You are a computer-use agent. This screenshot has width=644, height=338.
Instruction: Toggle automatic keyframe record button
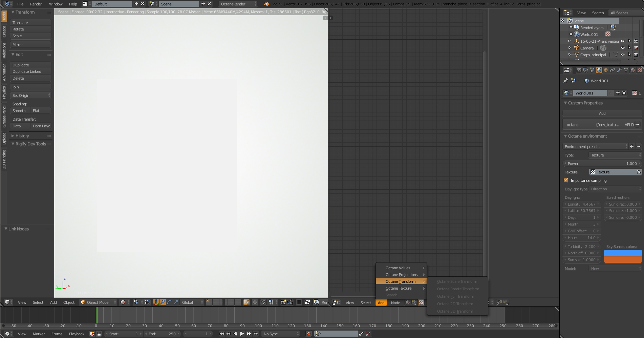pyautogui.click(x=308, y=334)
